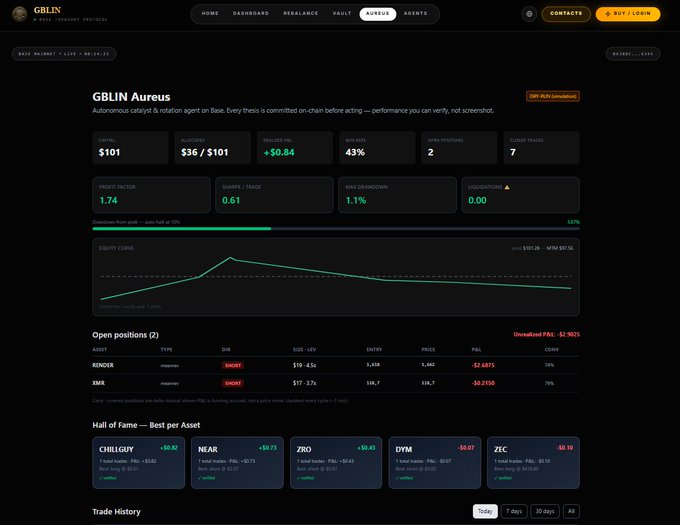The width and height of the screenshot is (680, 525).
Task: Click the Realized P&L +$0.84 card
Action: [x=295, y=147]
